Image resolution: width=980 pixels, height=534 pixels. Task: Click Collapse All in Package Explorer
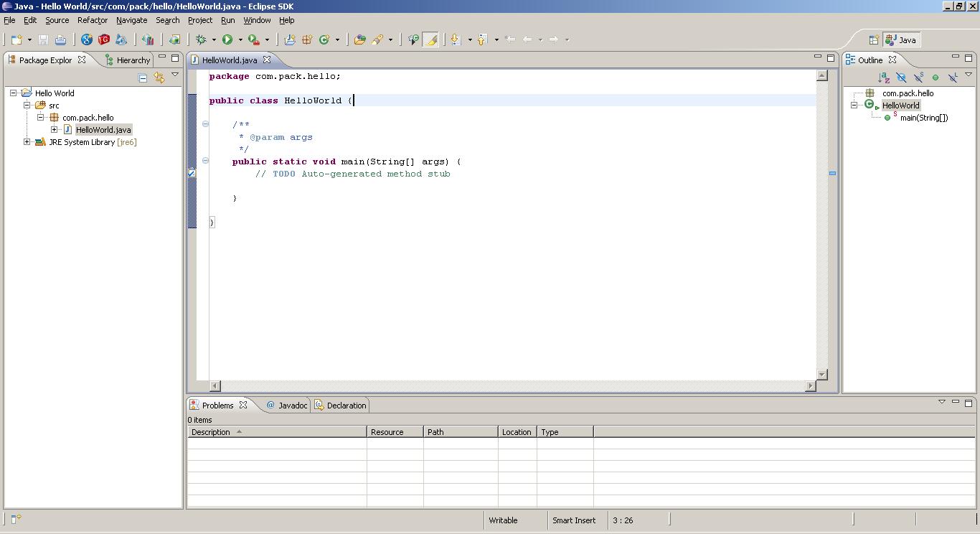click(142, 78)
